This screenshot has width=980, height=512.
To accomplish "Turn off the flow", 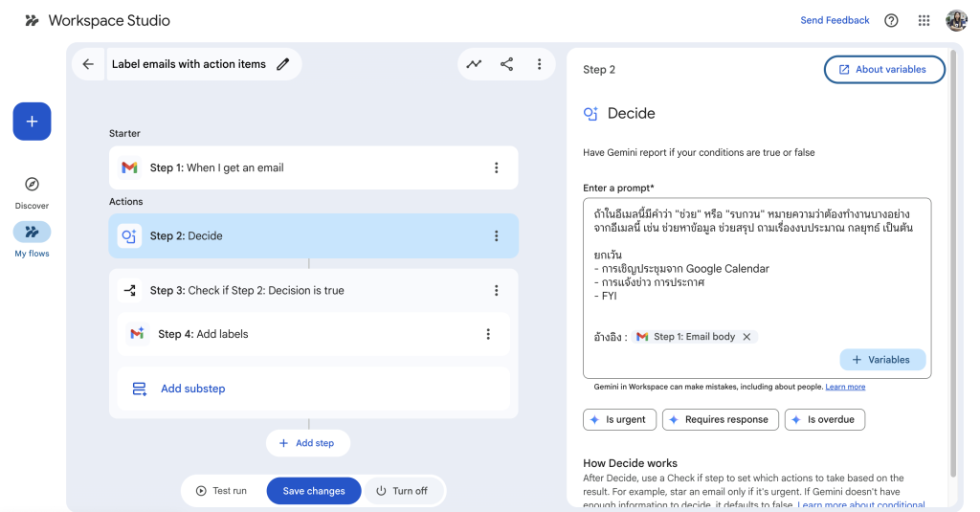I will tap(402, 491).
